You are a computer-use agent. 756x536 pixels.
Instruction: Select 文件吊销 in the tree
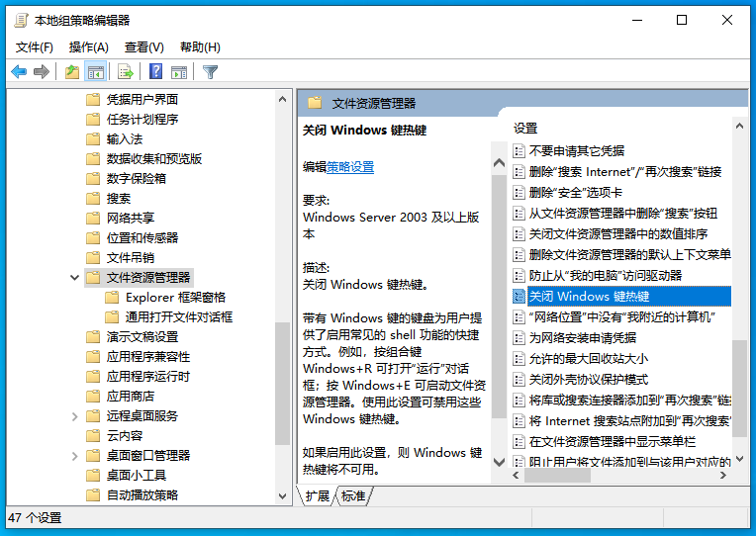pos(131,258)
